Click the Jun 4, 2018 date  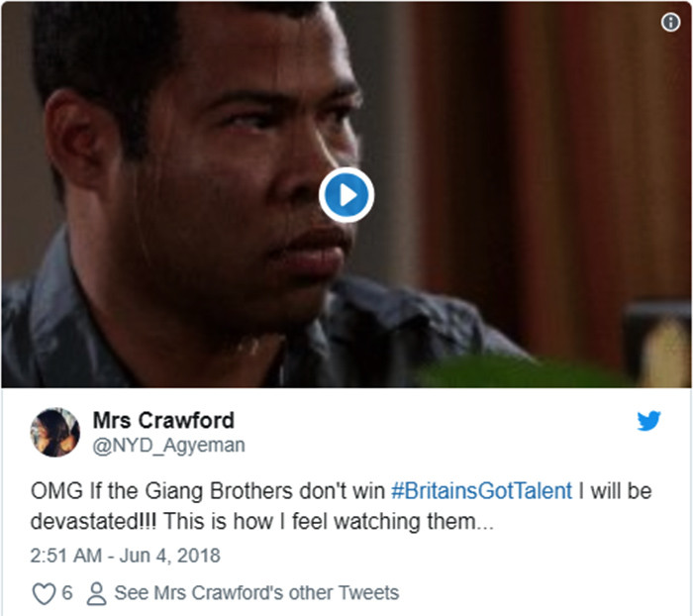(169, 556)
